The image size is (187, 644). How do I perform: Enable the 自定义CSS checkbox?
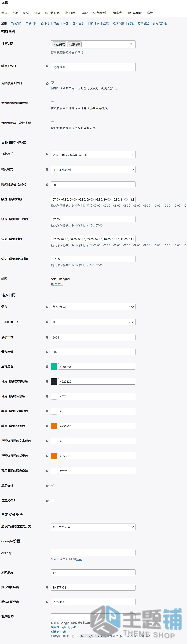(53, 500)
